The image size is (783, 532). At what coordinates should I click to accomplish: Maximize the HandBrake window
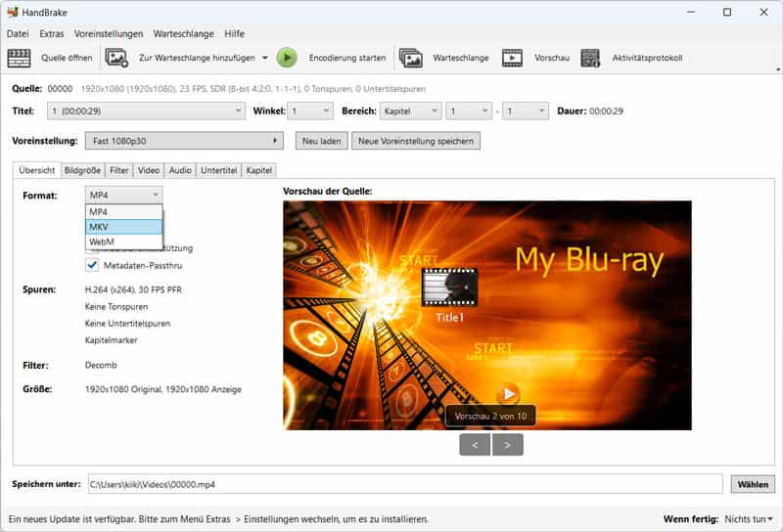pyautogui.click(x=727, y=12)
